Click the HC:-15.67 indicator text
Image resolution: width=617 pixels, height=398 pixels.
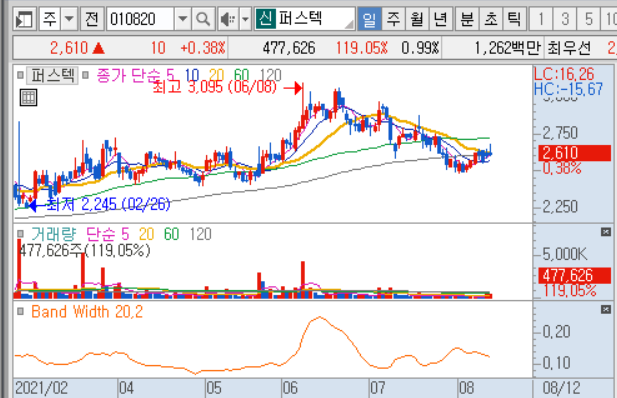coord(568,89)
